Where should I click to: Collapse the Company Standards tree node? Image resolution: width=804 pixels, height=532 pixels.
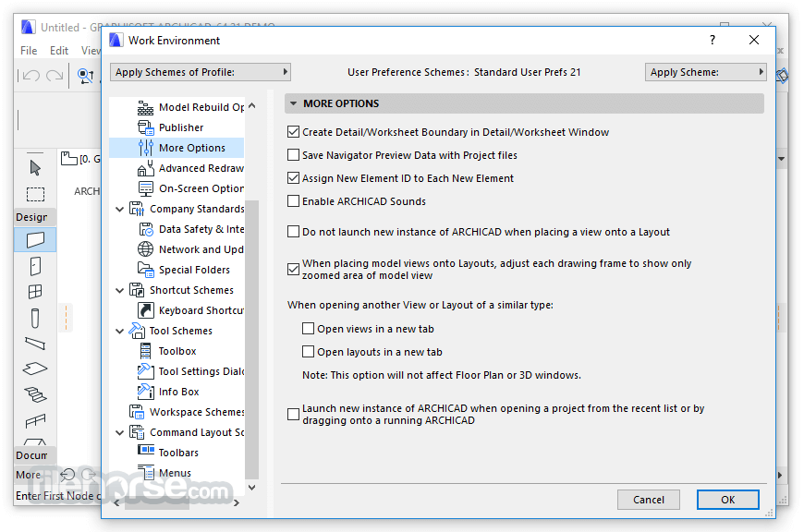pyautogui.click(x=120, y=209)
